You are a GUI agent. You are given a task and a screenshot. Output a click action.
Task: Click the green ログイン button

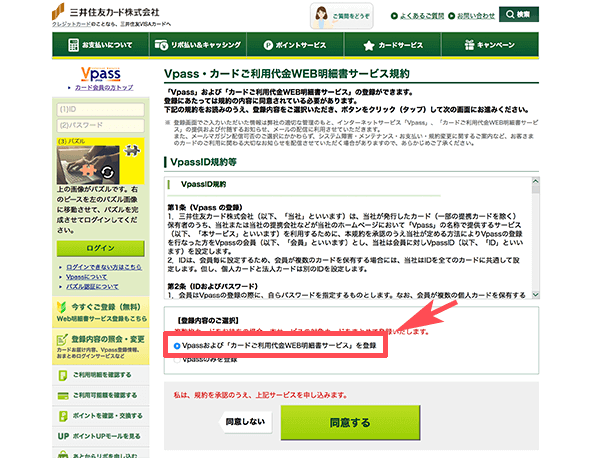click(101, 248)
